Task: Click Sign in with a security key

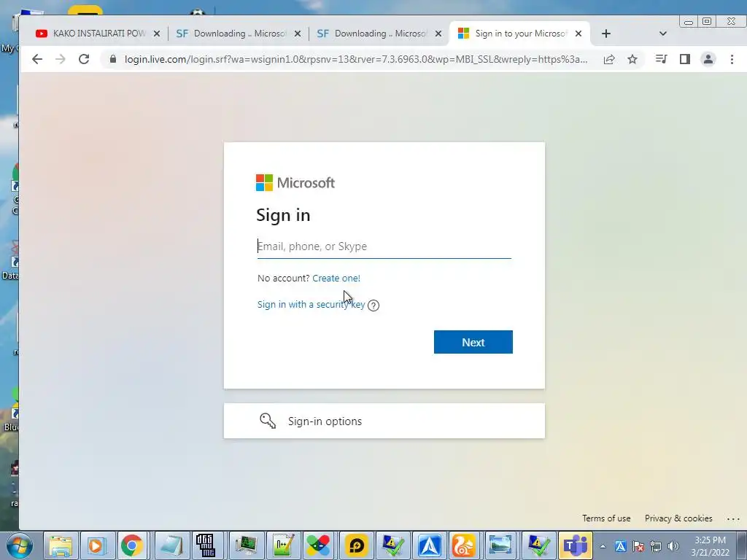Action: point(311,304)
